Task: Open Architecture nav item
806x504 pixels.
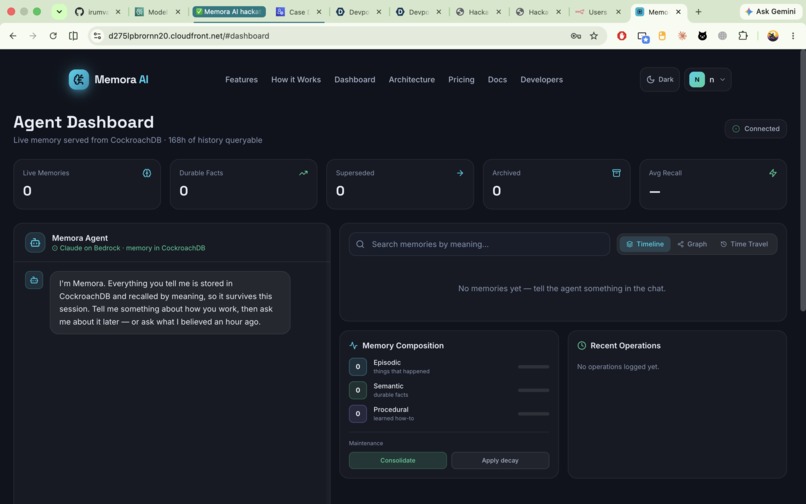Action: (412, 80)
